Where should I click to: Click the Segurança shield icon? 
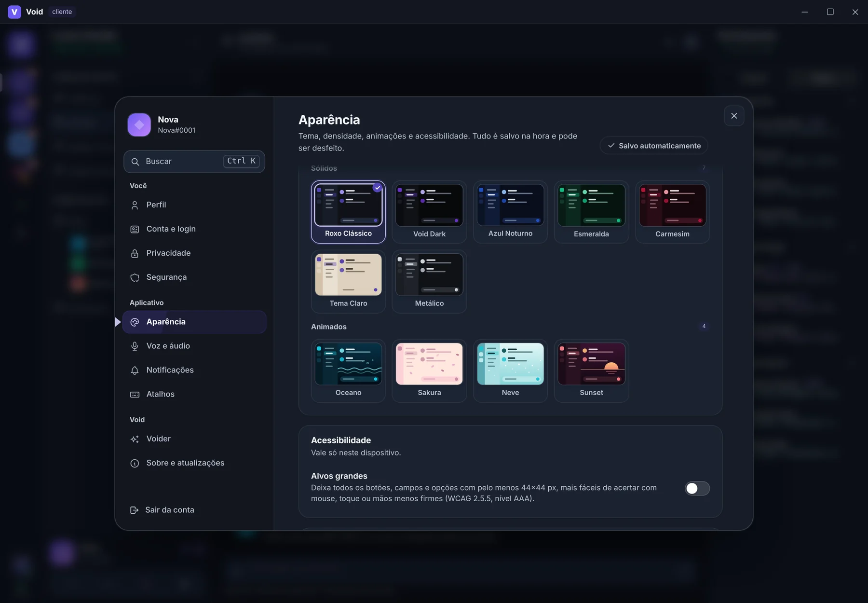click(135, 277)
